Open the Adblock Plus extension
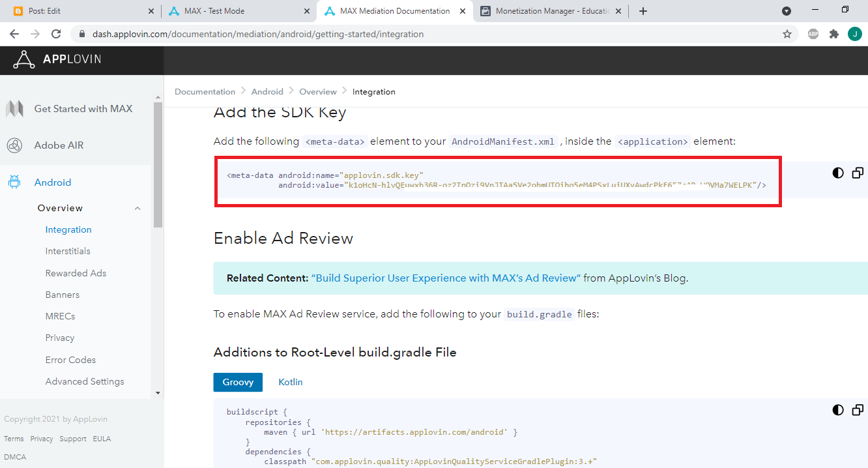This screenshot has width=868, height=468. point(813,34)
